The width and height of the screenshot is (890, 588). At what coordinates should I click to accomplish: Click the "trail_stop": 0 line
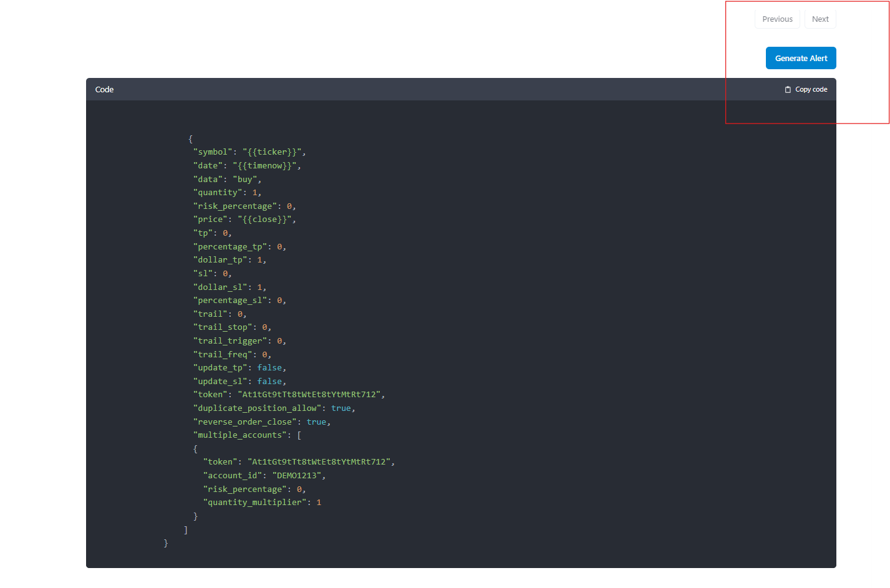pos(232,327)
